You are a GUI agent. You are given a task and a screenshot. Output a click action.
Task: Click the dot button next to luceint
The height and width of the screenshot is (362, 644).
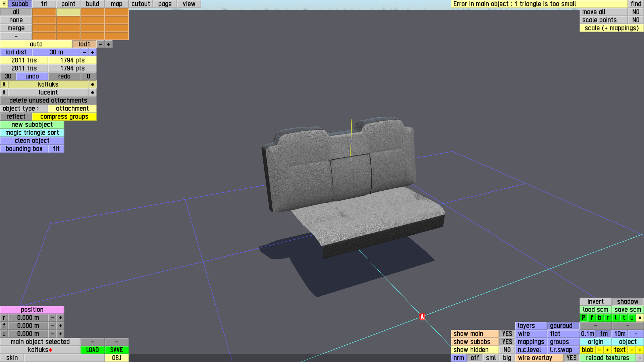point(93,93)
